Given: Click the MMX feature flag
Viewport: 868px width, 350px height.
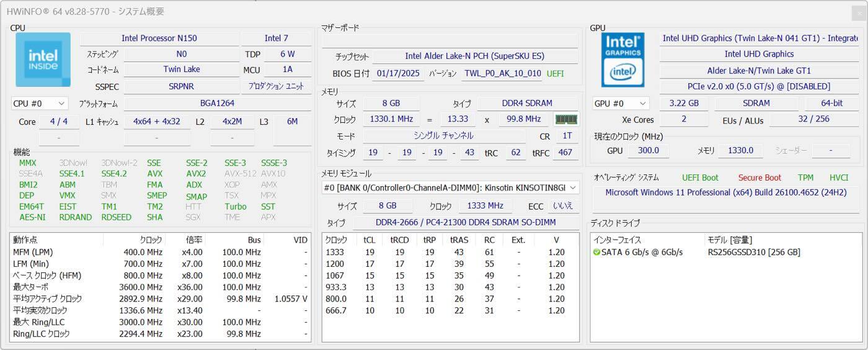Looking at the screenshot, I should (28, 163).
